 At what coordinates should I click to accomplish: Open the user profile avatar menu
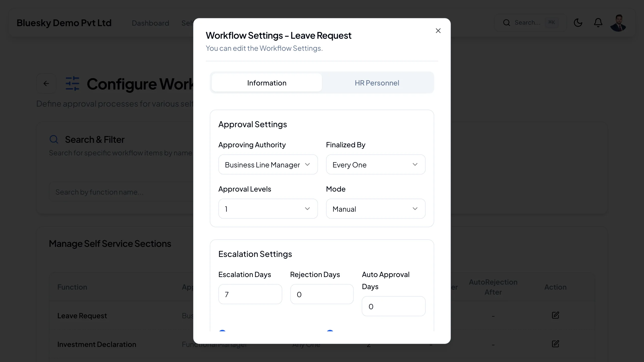[618, 23]
